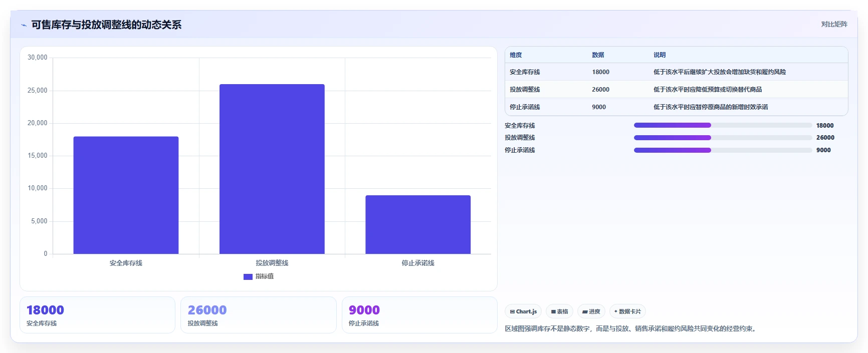This screenshot has width=868, height=353.
Task: Click the 说明 column header
Action: pyautogui.click(x=660, y=55)
